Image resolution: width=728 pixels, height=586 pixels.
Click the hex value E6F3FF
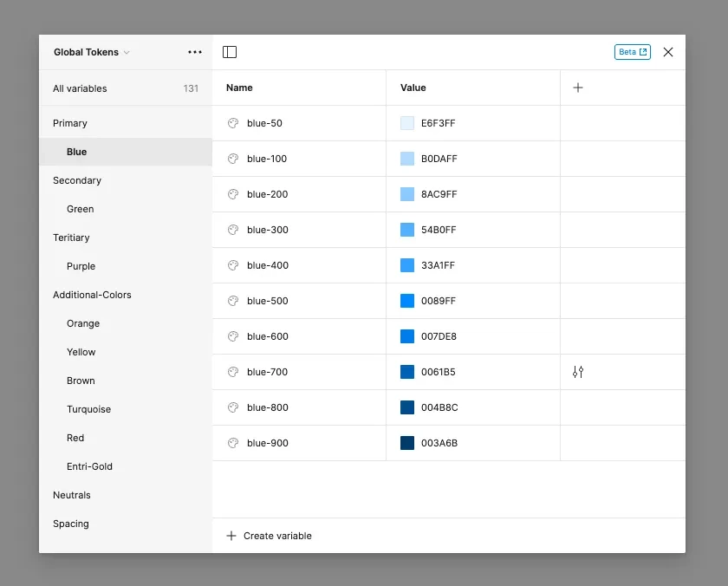pos(438,123)
